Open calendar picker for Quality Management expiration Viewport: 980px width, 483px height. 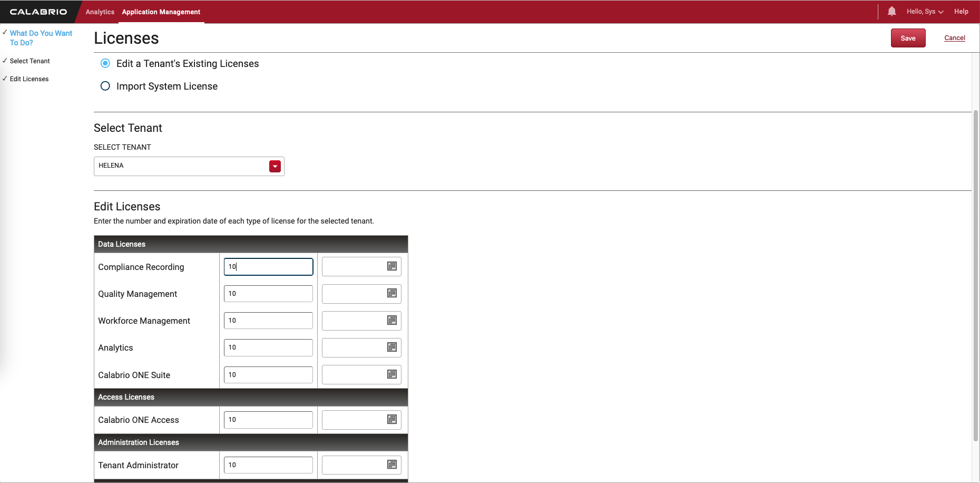click(391, 293)
